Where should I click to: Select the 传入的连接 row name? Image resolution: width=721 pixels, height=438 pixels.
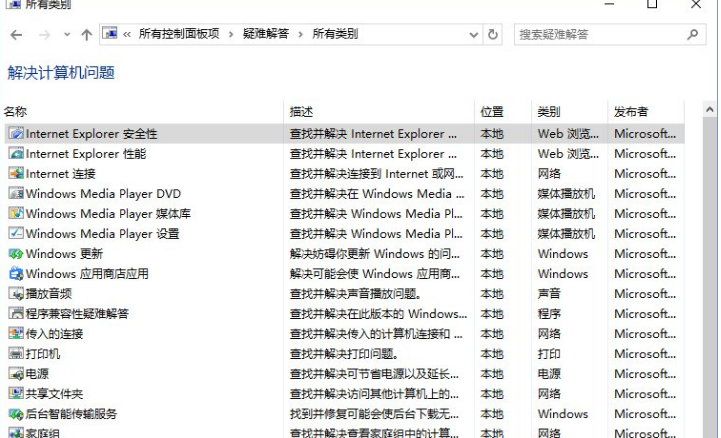(x=54, y=334)
